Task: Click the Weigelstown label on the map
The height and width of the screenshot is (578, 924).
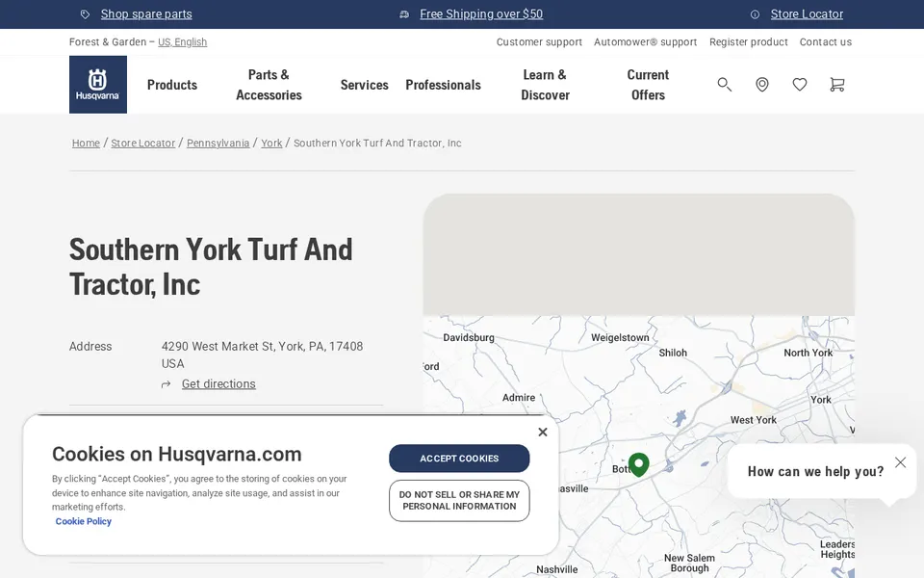Action: 620,337
